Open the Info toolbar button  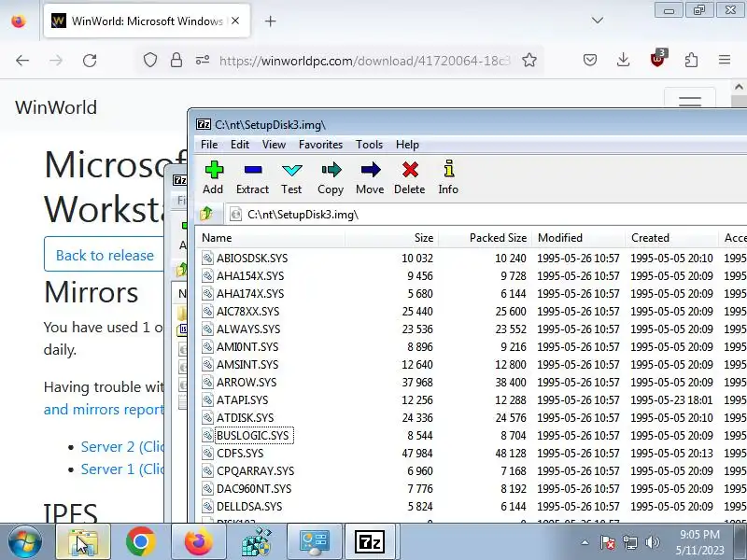point(448,177)
